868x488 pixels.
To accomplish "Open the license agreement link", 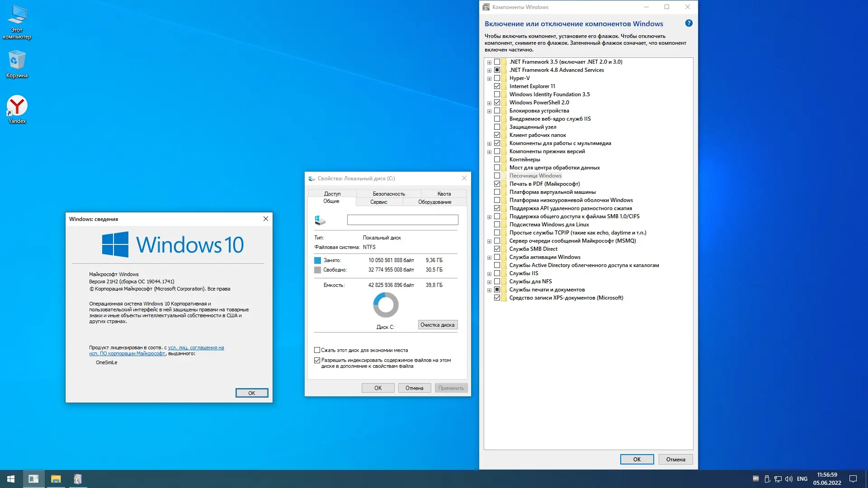I will [x=195, y=347].
